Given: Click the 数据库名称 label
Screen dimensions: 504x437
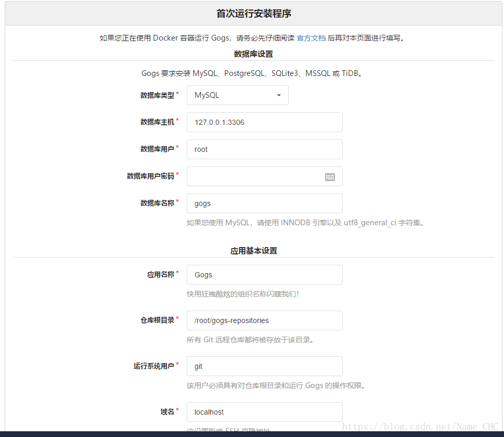Looking at the screenshot, I should [157, 203].
